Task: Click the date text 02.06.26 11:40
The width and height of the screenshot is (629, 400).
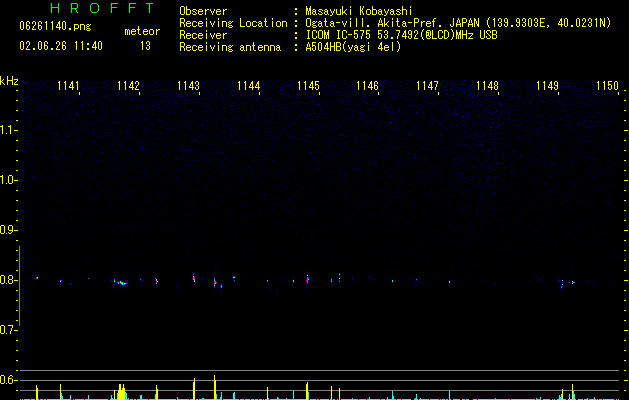Action: click(61, 46)
